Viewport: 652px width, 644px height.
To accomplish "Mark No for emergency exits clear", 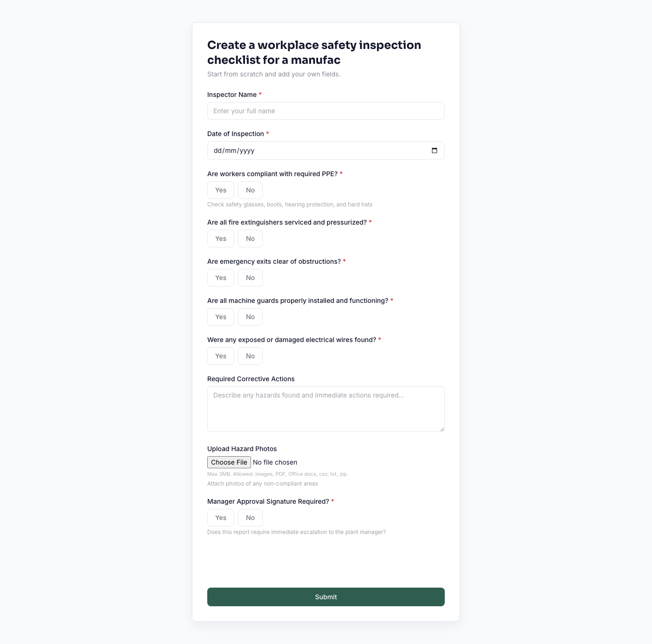I will point(250,278).
